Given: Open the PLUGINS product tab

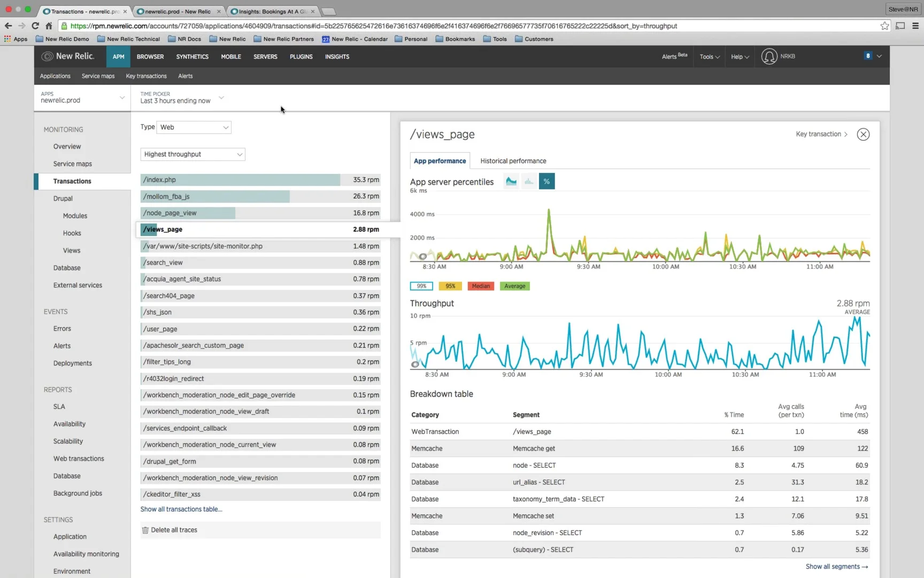Looking at the screenshot, I should pos(301,57).
